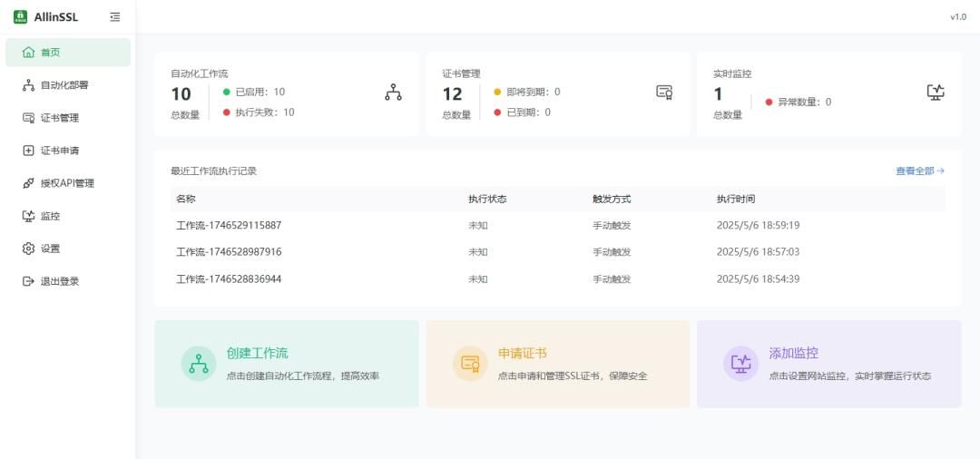This screenshot has width=980, height=459.
Task: Click 点击设置网站监控，实时掌握运行状态 description
Action: [x=850, y=376]
